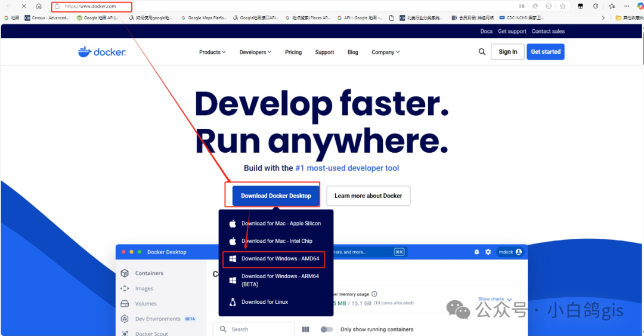Stop loading the page with X button
The width and height of the screenshot is (644, 336).
[x=24, y=6]
